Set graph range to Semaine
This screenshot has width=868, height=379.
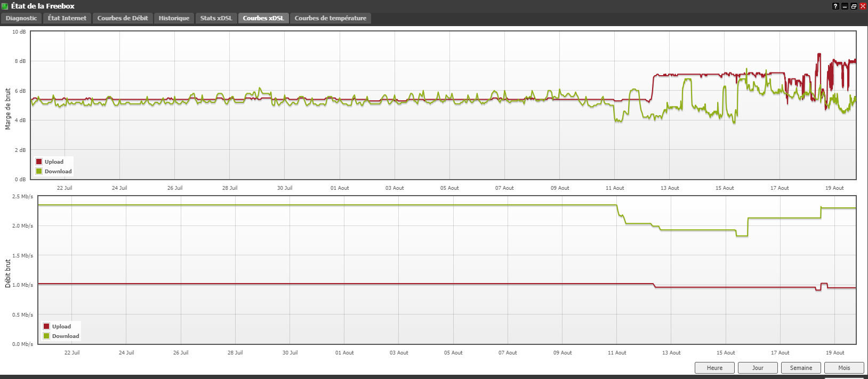coord(801,368)
